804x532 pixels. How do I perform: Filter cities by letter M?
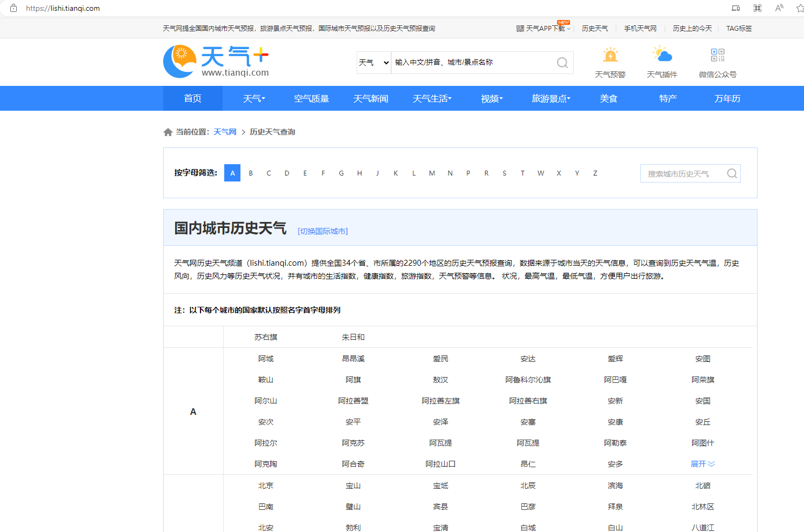[x=432, y=173]
